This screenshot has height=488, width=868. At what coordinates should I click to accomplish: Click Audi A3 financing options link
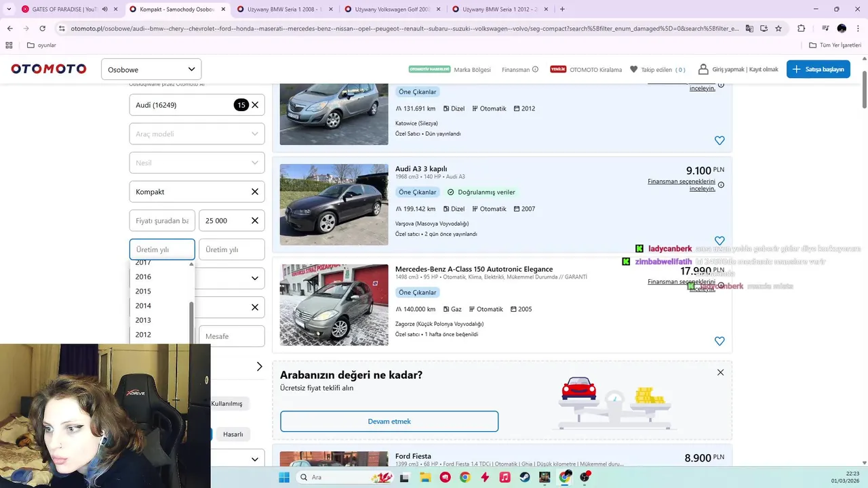pos(682,185)
